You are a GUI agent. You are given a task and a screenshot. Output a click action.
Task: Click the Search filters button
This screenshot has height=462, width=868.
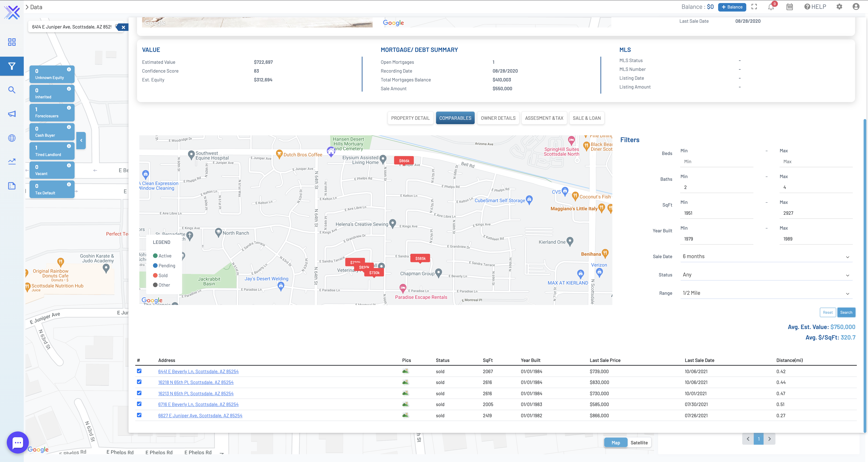pyautogui.click(x=846, y=312)
